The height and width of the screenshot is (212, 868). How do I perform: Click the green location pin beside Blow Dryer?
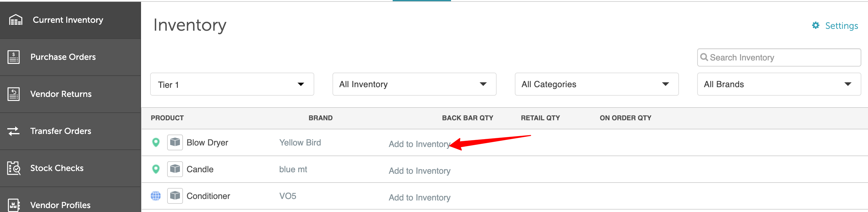click(156, 142)
